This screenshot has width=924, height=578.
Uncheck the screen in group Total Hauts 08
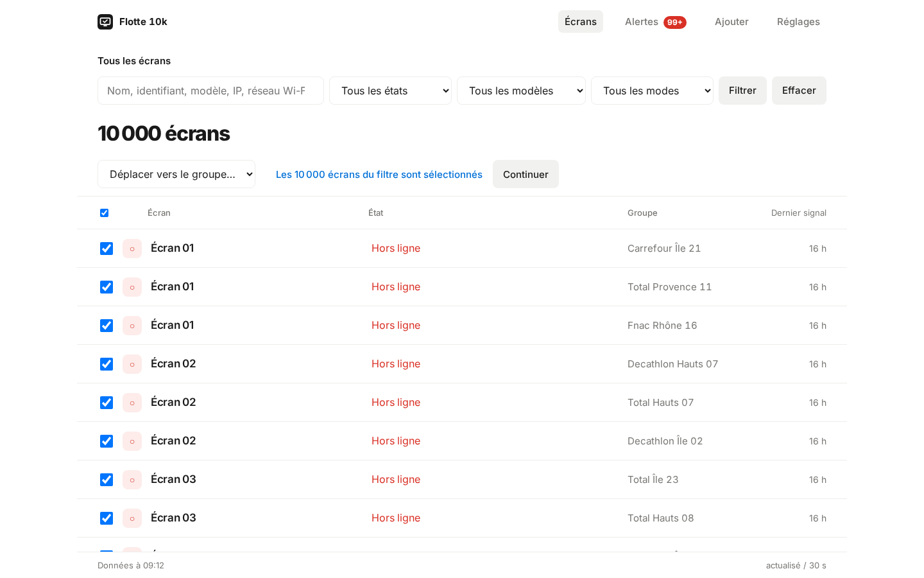pyautogui.click(x=107, y=518)
